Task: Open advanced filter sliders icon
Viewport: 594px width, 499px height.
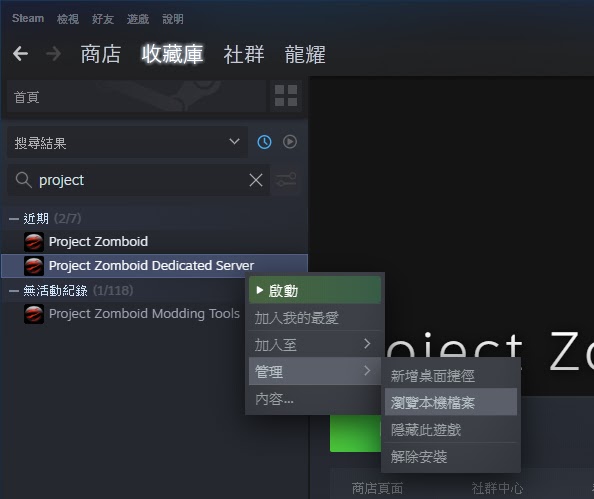Action: (286, 180)
